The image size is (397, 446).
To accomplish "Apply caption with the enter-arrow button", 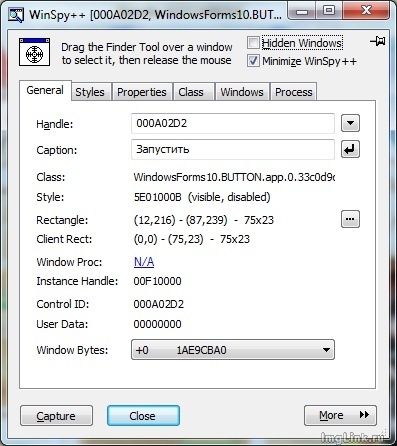I will pyautogui.click(x=350, y=149).
